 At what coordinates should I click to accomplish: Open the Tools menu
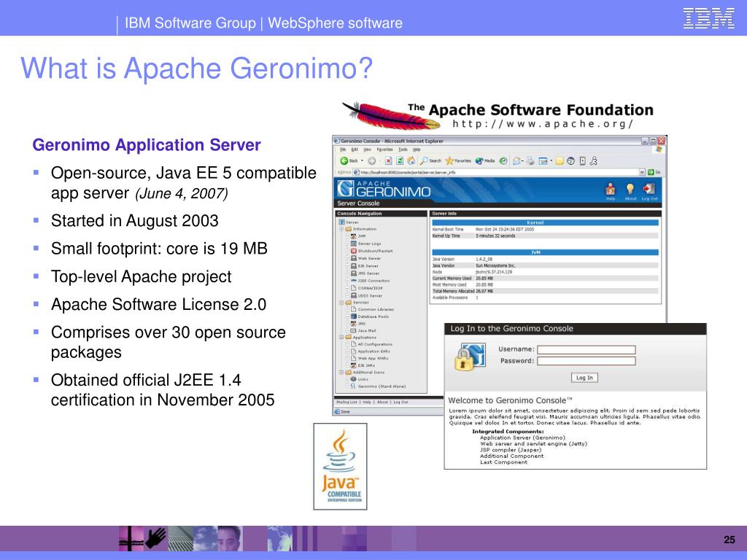(x=403, y=149)
